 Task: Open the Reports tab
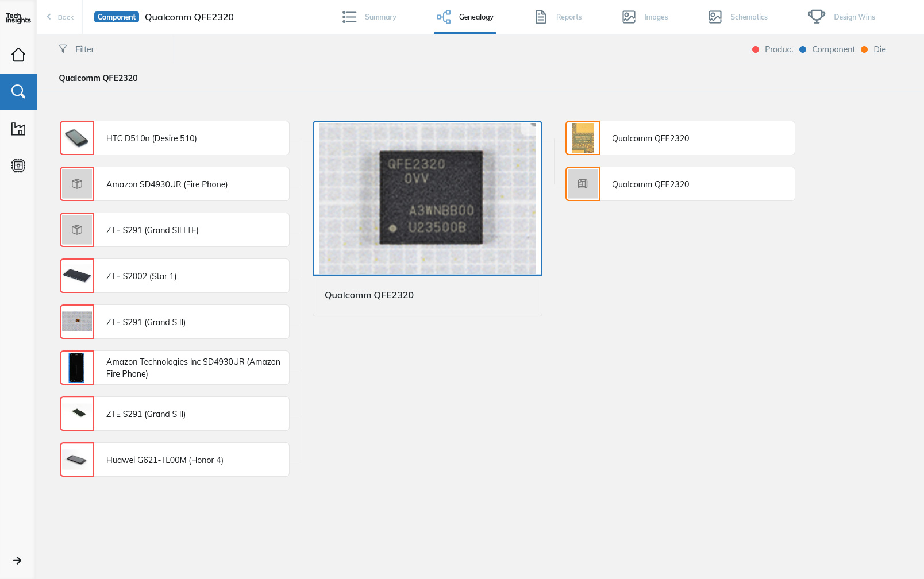558,17
